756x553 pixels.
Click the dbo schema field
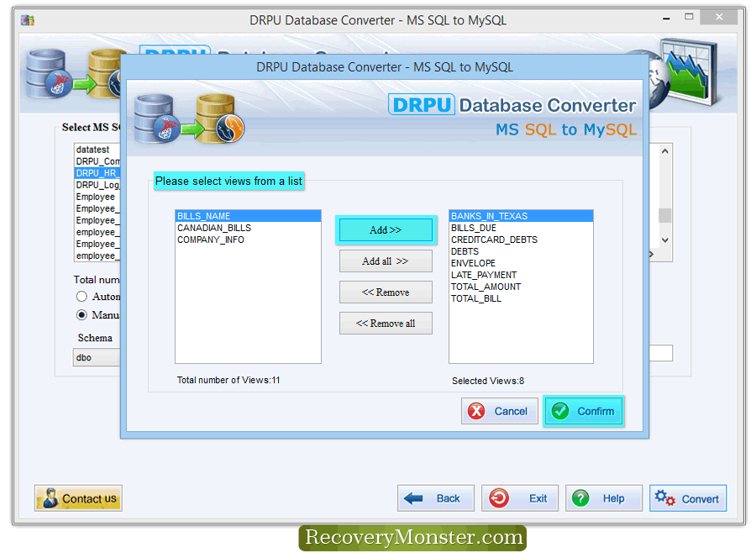pos(97,357)
